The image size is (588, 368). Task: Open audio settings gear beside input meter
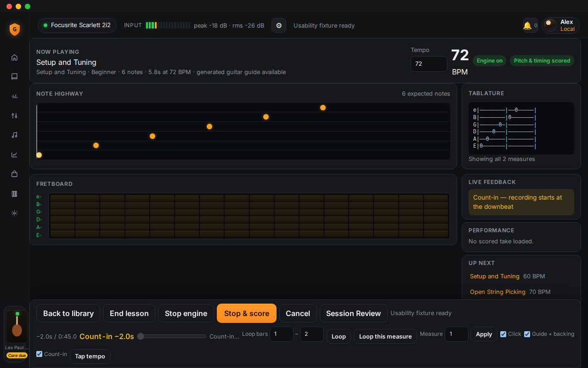pos(279,25)
